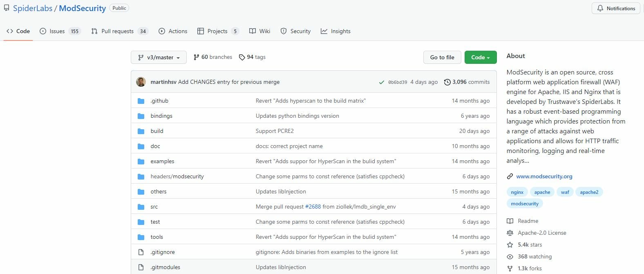
Task: Select the modsecurity topic tag
Action: 525,204
